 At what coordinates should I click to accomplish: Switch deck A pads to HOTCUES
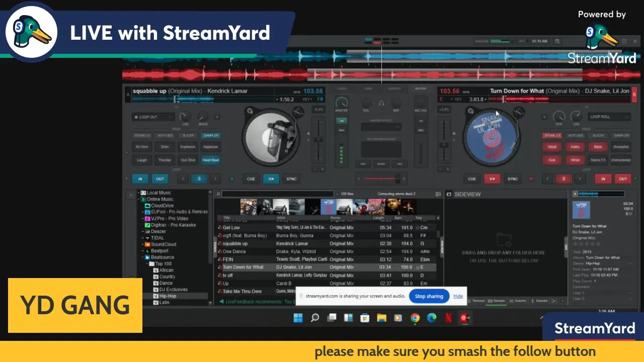(x=165, y=135)
